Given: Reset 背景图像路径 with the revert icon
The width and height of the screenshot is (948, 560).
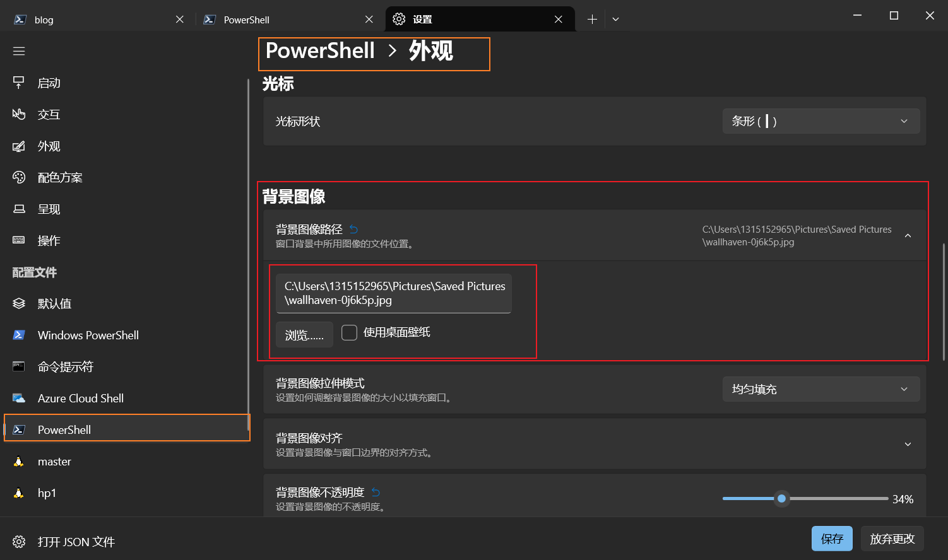Looking at the screenshot, I should coord(354,229).
